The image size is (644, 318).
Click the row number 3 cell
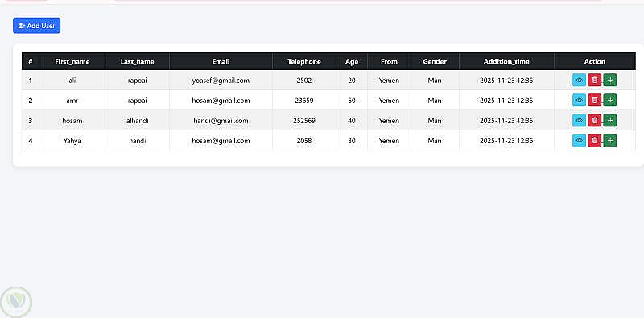[31, 121]
